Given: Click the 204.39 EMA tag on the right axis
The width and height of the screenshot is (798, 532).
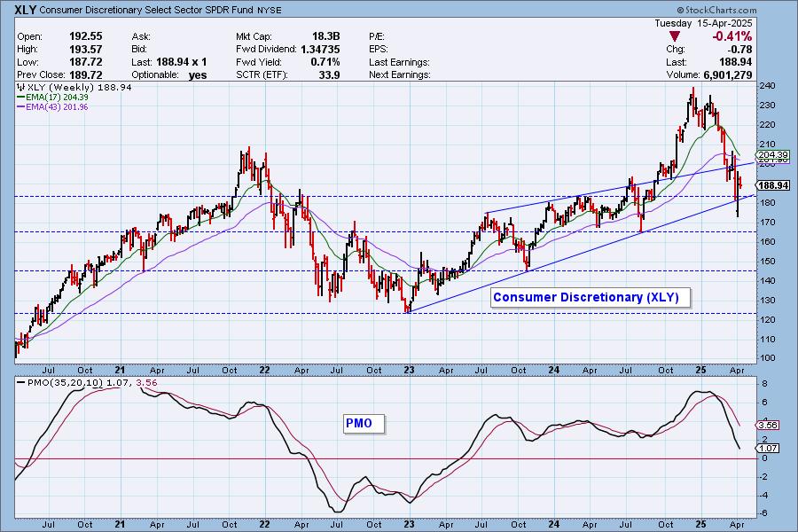Looking at the screenshot, I should click(773, 155).
